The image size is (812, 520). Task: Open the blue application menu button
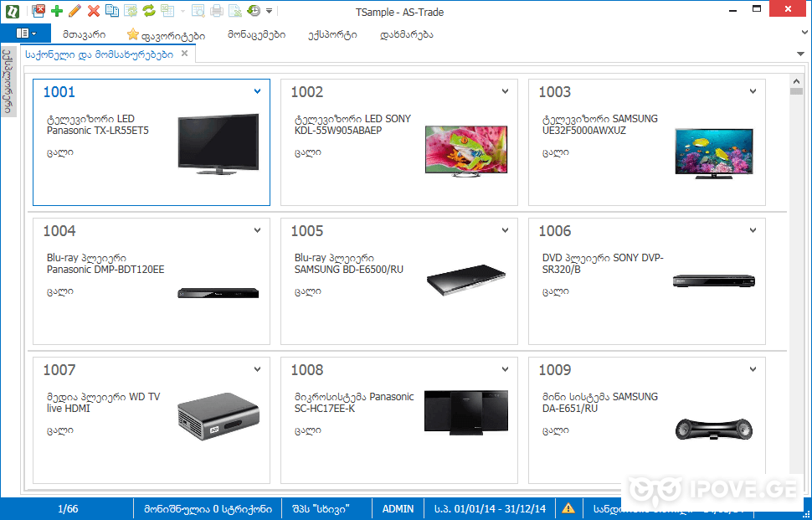25,33
